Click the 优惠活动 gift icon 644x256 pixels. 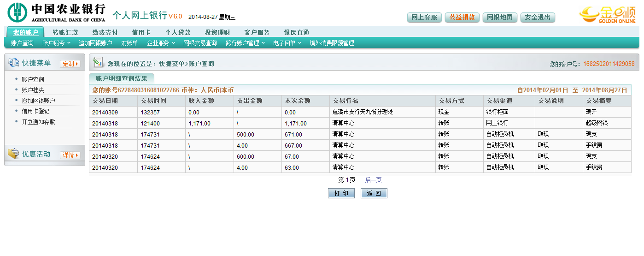13,154
